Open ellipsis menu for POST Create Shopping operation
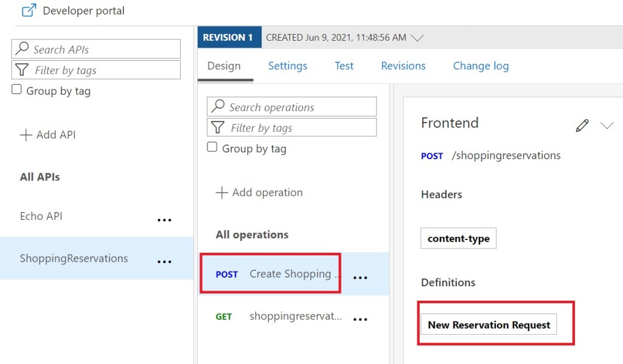Image resolution: width=623 pixels, height=364 pixels. tap(360, 278)
